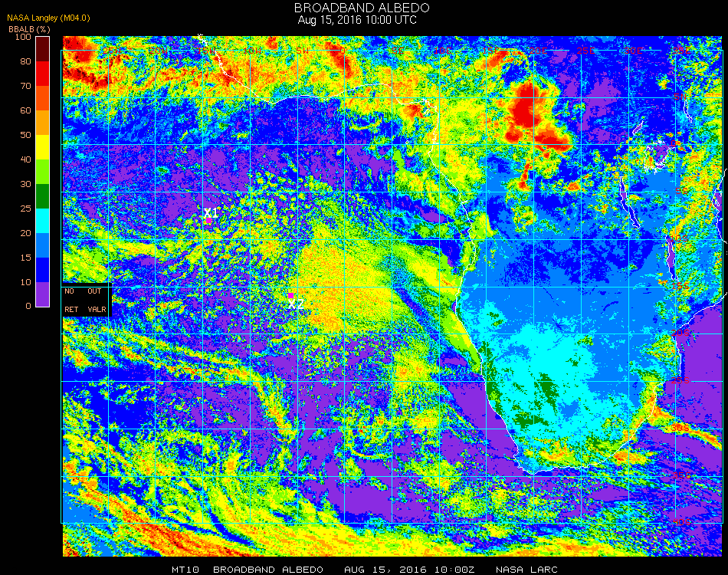The height and width of the screenshot is (575, 728).
Task: Click the '10' scale value
Action: [25, 282]
